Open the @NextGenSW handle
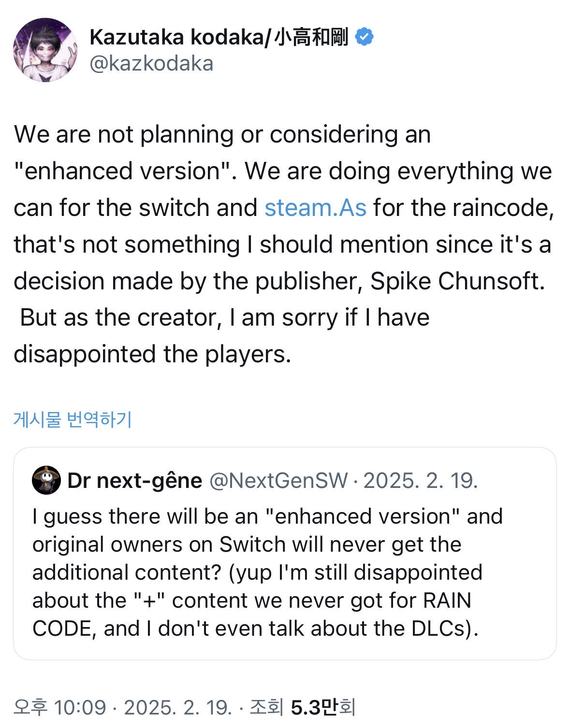 278,481
